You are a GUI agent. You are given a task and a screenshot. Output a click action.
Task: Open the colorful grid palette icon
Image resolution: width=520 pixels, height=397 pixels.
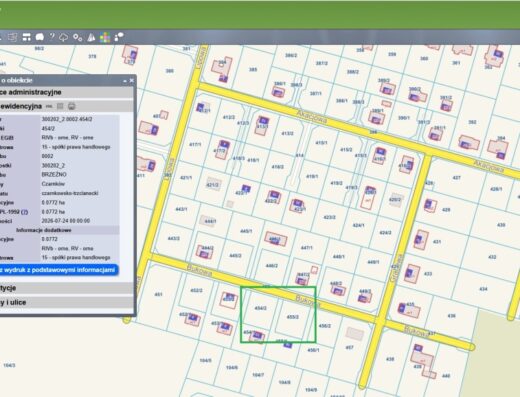click(x=105, y=37)
